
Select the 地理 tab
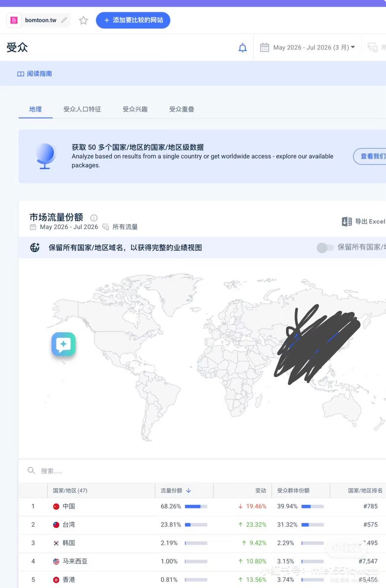coord(35,109)
